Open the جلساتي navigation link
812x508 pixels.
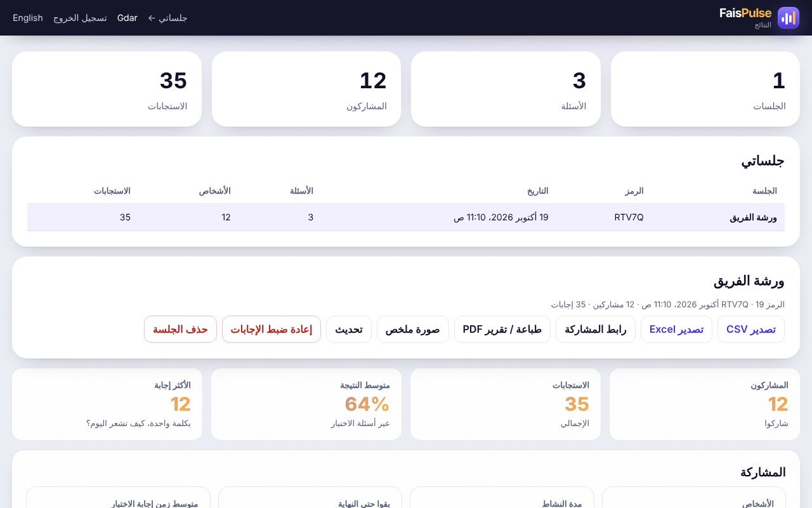pos(167,18)
